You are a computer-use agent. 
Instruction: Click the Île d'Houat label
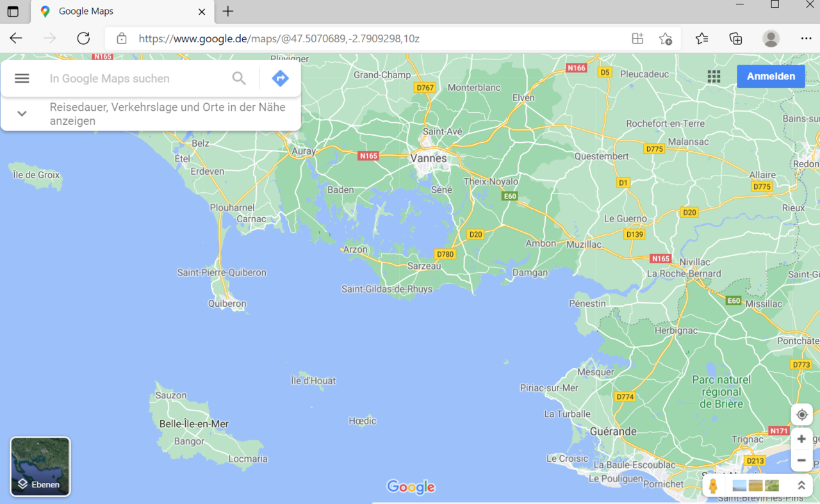click(313, 380)
